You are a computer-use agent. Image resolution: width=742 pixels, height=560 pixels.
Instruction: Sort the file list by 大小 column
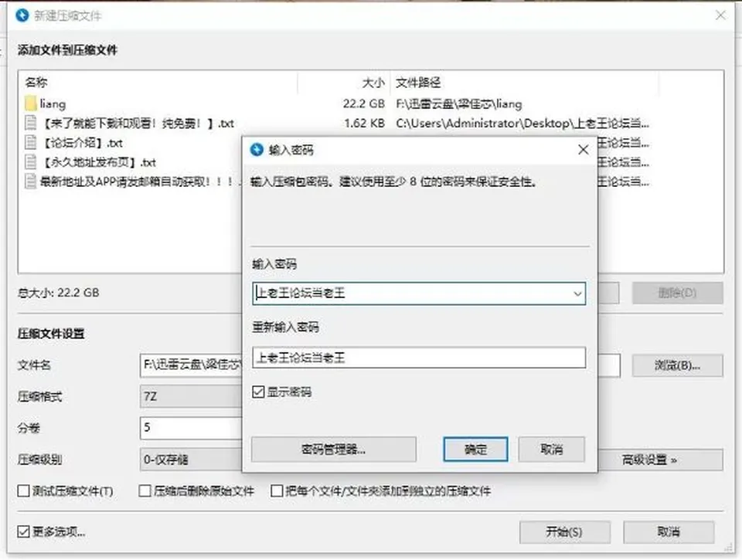373,83
